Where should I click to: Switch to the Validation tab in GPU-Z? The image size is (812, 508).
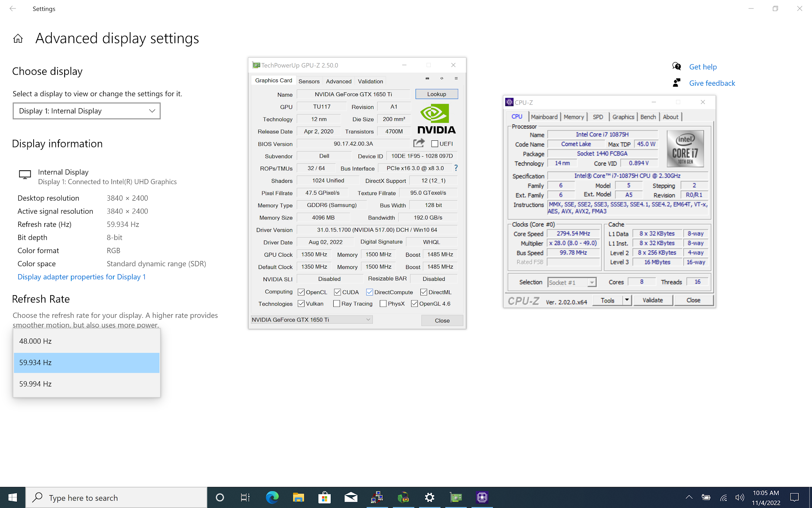click(370, 81)
